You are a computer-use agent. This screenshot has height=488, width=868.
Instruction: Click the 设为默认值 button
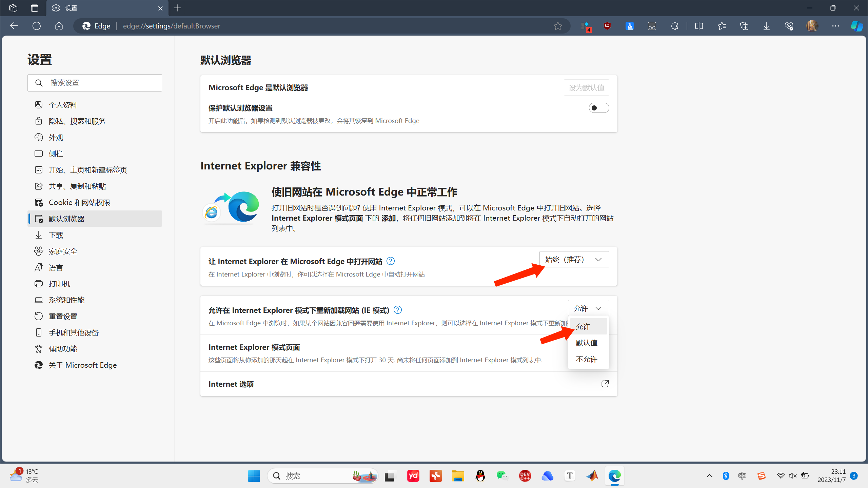586,87
